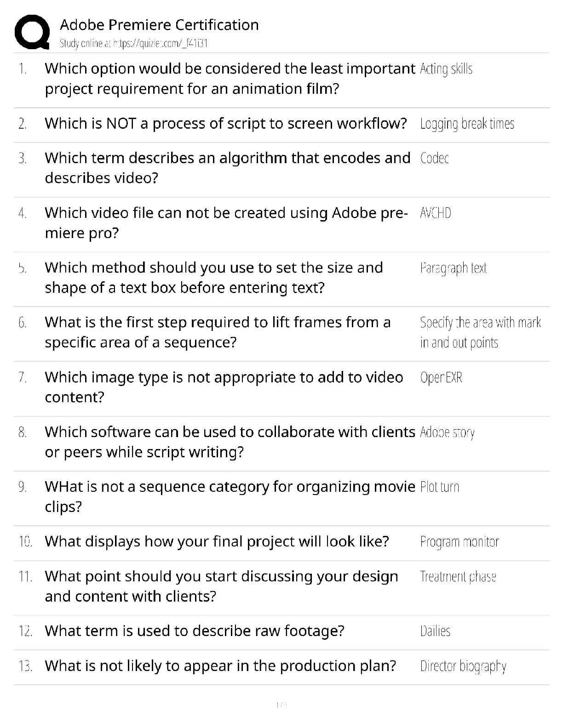The width and height of the screenshot is (563, 728).
Task: Select the 'Logging break times' answer
Action: pyautogui.click(x=467, y=124)
